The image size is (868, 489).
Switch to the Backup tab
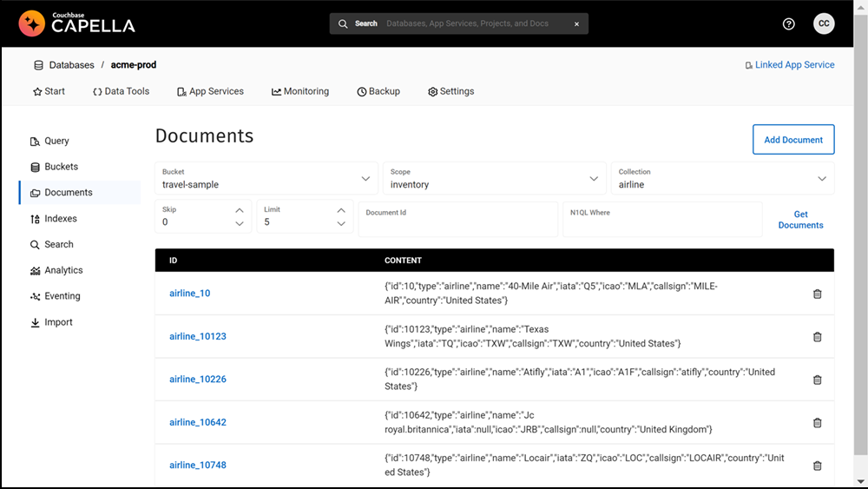point(378,91)
